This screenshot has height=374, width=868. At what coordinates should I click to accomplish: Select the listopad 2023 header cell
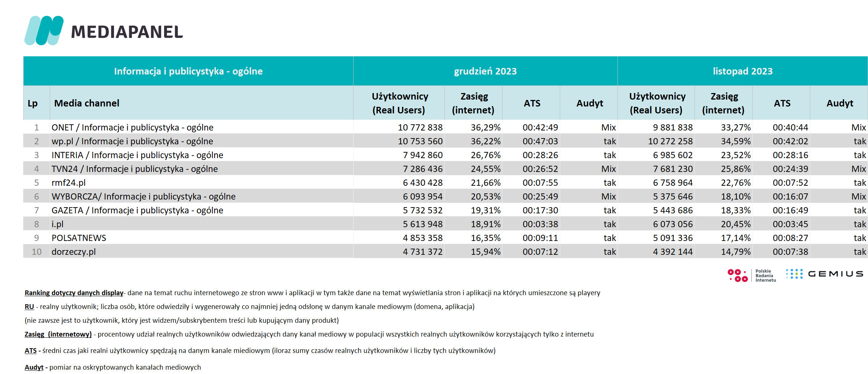pyautogui.click(x=743, y=71)
